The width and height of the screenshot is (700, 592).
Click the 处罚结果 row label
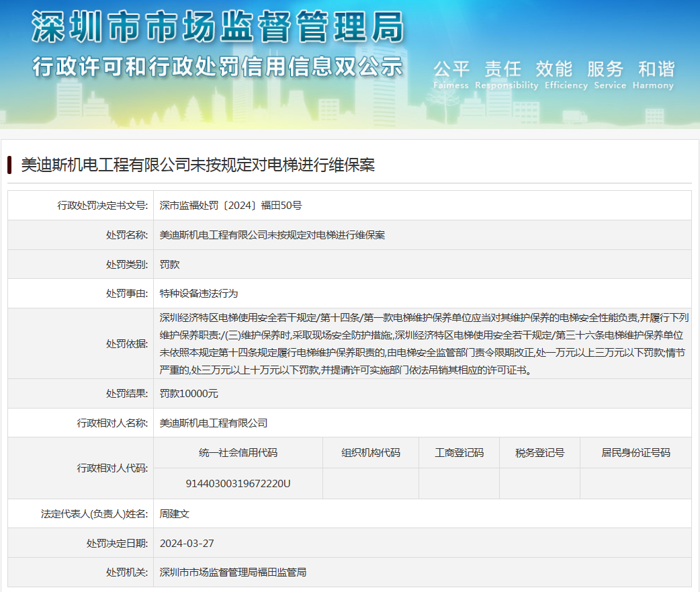click(127, 393)
